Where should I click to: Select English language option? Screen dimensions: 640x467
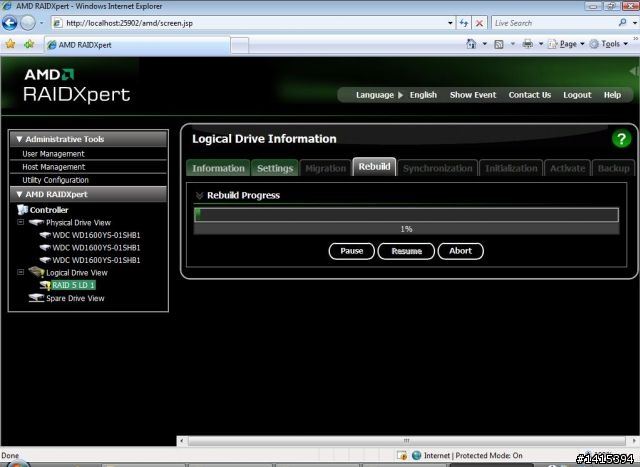pyautogui.click(x=423, y=95)
